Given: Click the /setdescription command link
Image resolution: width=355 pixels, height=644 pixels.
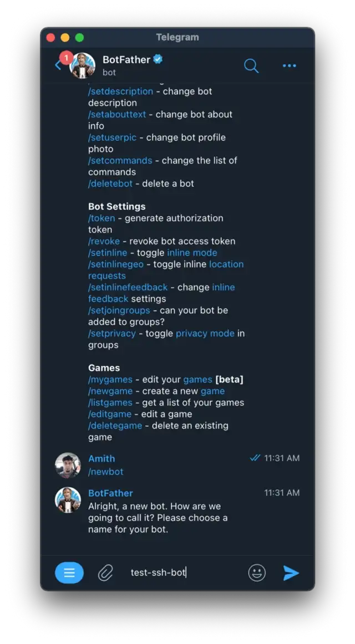Looking at the screenshot, I should click(120, 91).
